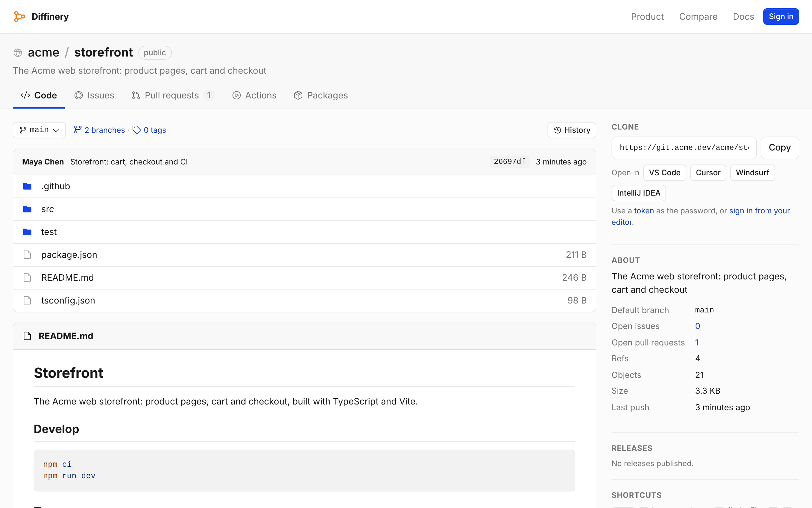The image size is (812, 508).
Task: Open the tsconfig.json file name
Action: pyautogui.click(x=68, y=300)
